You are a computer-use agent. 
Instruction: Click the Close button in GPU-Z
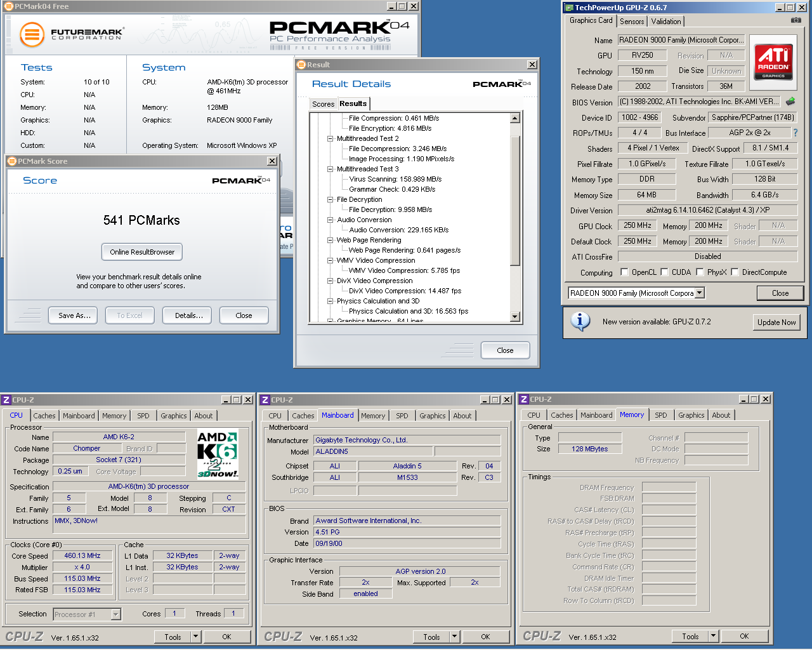(x=780, y=293)
